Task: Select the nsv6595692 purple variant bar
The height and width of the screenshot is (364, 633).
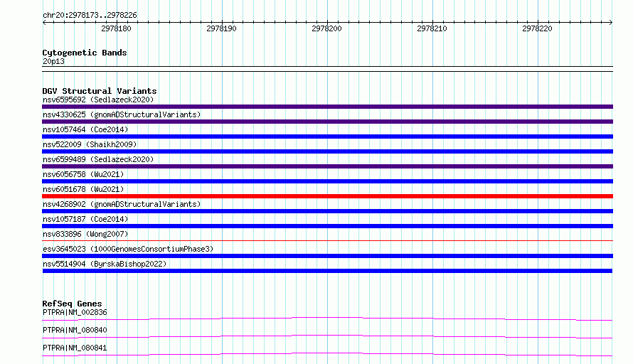Action: click(327, 107)
